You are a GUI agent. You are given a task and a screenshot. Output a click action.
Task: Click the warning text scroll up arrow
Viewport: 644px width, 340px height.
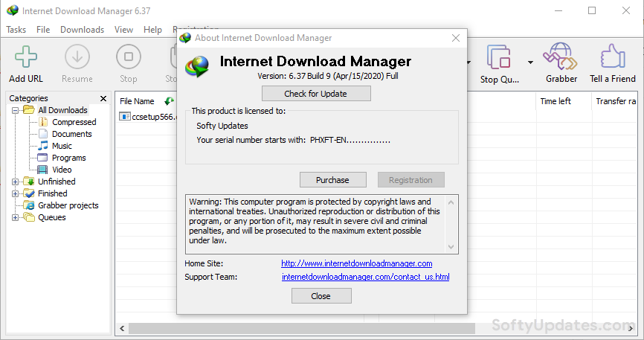point(451,202)
